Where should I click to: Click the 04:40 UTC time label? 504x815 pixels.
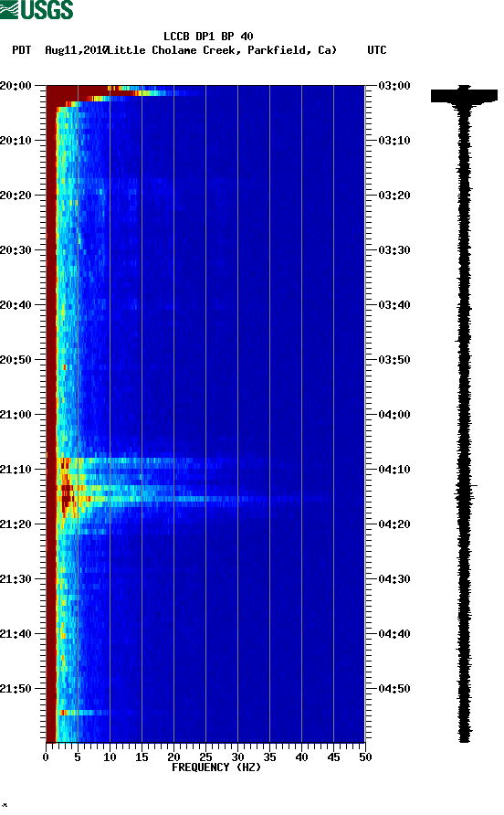click(x=394, y=634)
